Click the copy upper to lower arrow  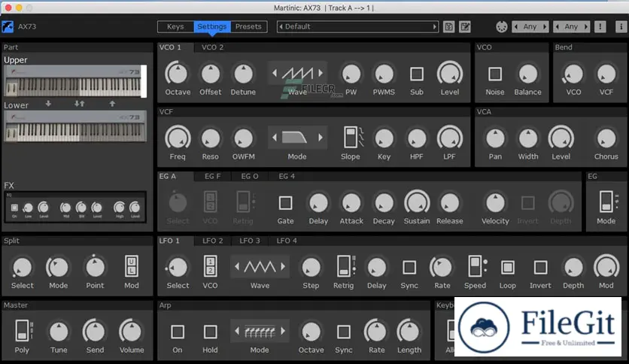48,104
